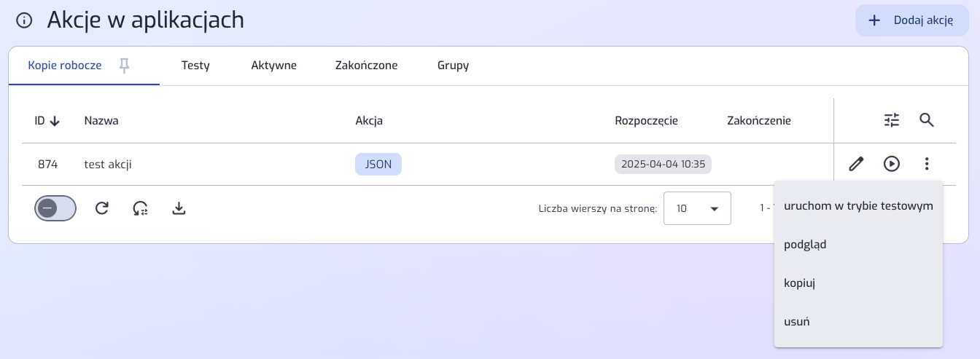Open the three-dot menu for row 874
Image resolution: width=980 pixels, height=359 pixels.
[927, 164]
